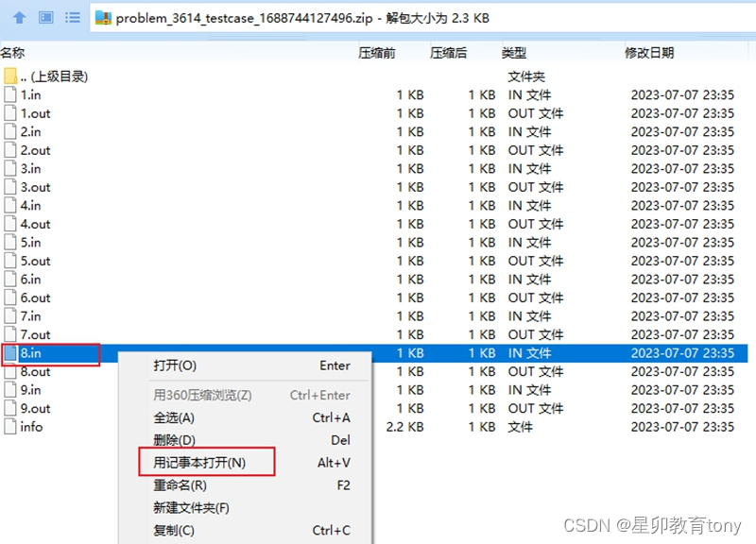
Task: Click the 9.out file name
Action: pos(35,408)
